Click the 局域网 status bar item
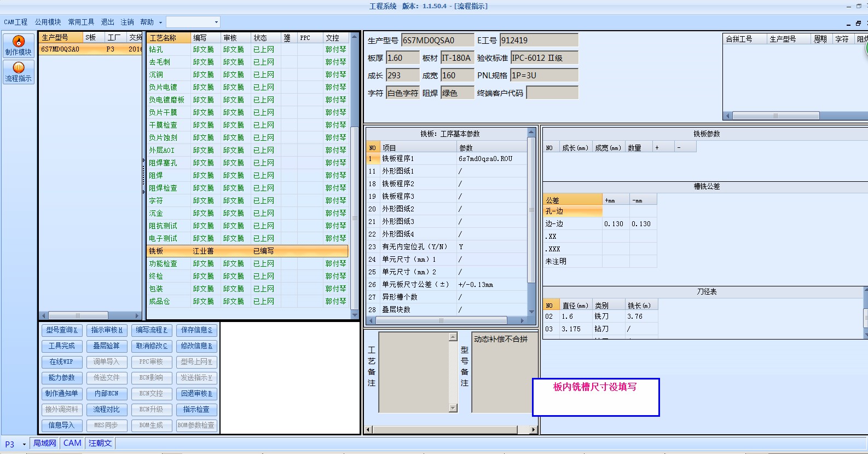 [45, 444]
